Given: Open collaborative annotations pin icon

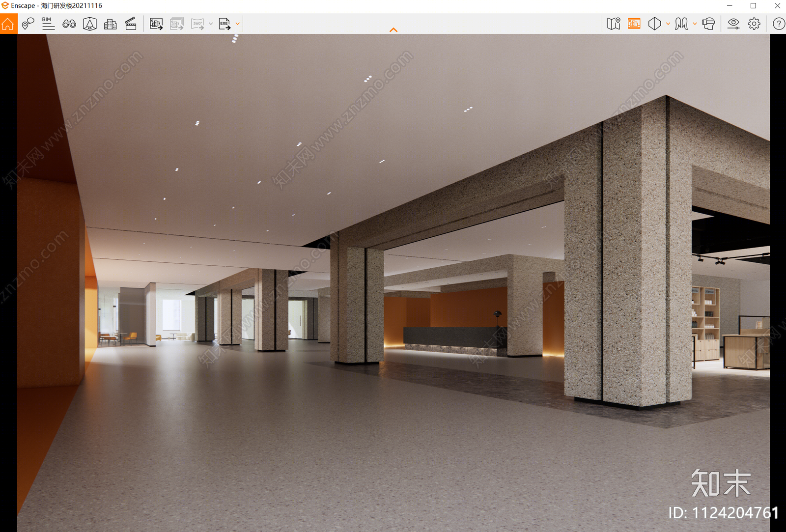Looking at the screenshot, I should click(28, 24).
